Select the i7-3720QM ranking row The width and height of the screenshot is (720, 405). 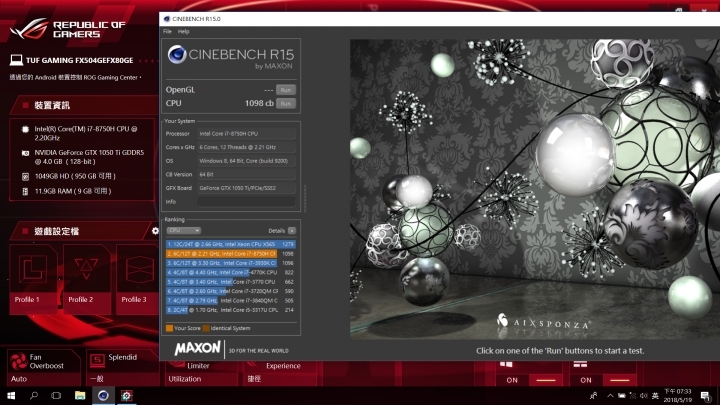(x=231, y=291)
